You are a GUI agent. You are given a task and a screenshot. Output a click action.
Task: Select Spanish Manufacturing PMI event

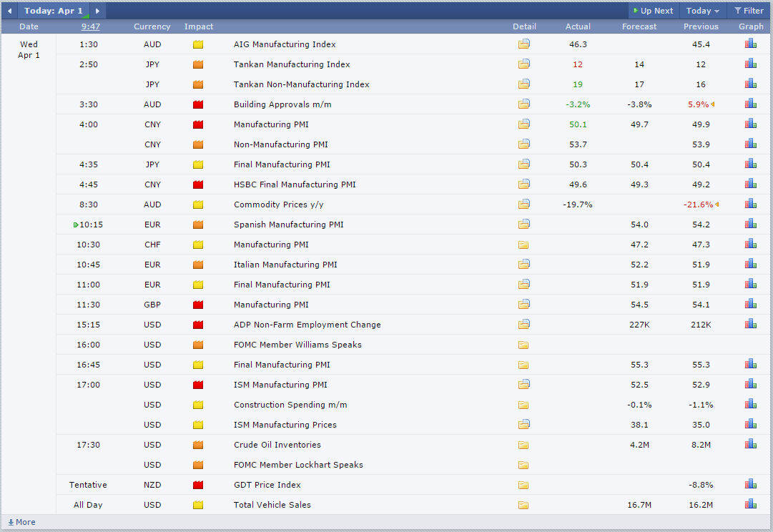click(x=289, y=225)
